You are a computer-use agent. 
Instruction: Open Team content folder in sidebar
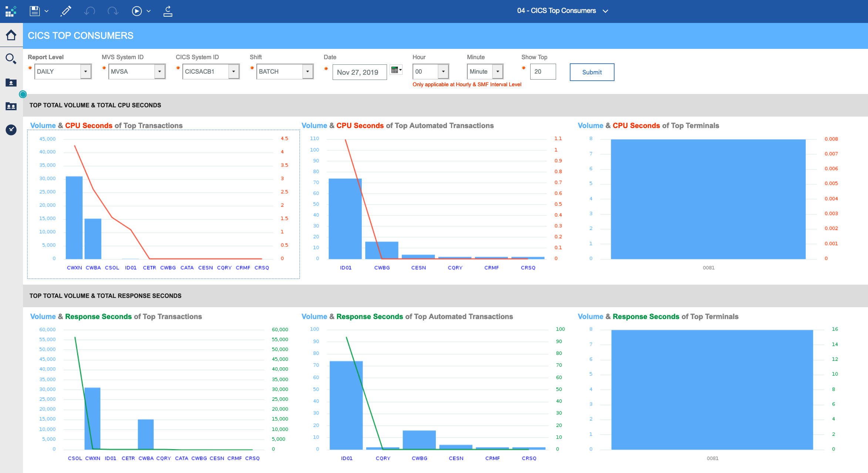coord(11,106)
